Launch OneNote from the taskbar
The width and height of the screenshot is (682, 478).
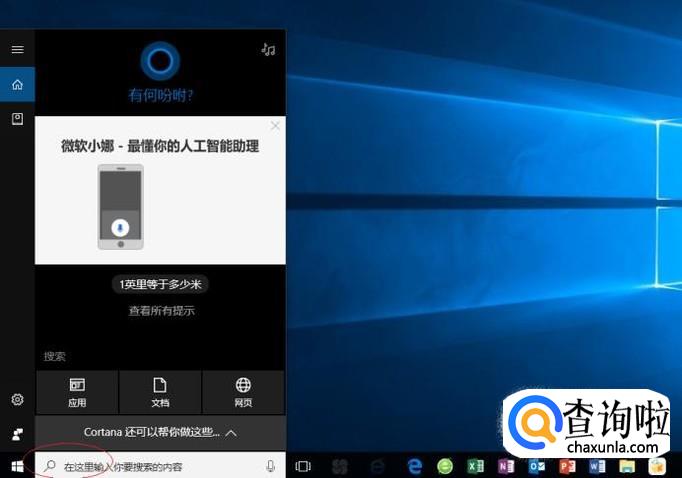coord(506,466)
